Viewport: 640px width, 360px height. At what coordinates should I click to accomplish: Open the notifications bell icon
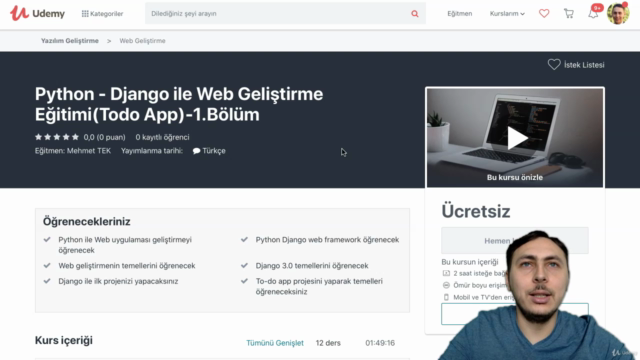(593, 13)
